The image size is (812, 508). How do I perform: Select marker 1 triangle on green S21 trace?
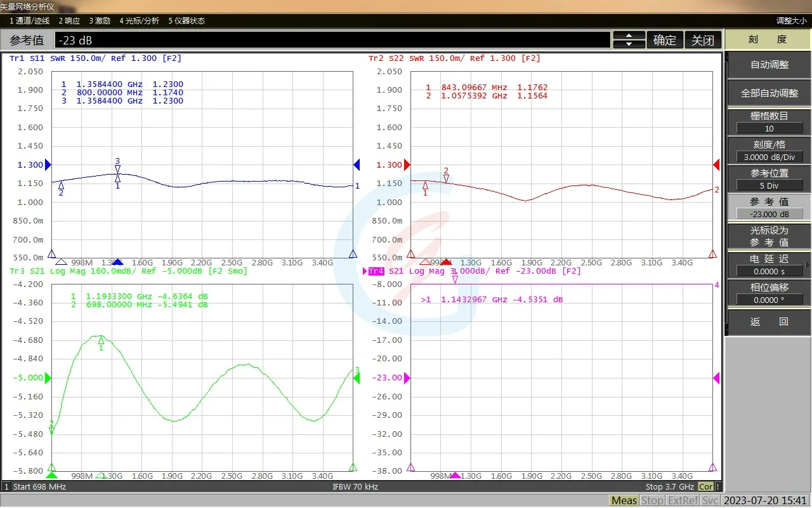[x=101, y=340]
